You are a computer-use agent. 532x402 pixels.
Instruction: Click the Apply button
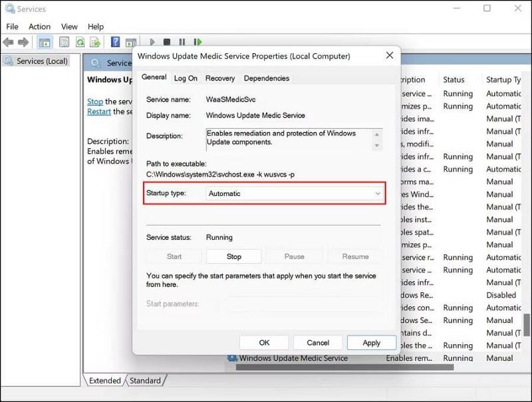click(372, 342)
